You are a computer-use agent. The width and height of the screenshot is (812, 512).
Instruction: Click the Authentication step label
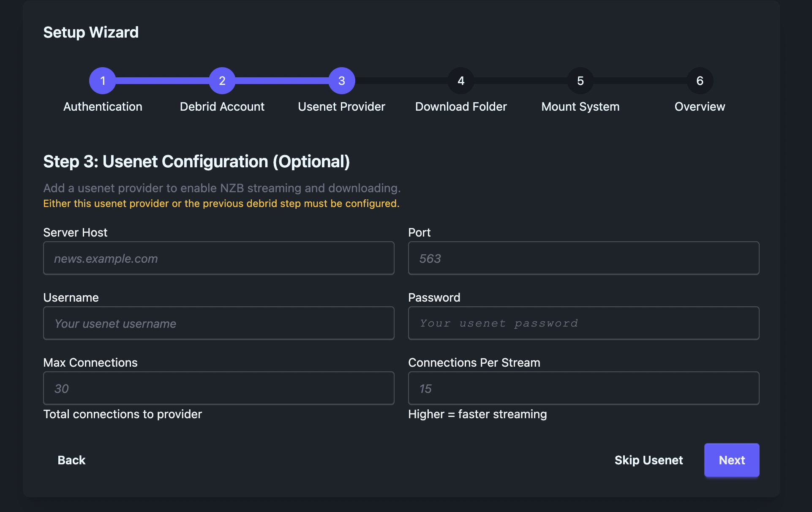pyautogui.click(x=103, y=106)
